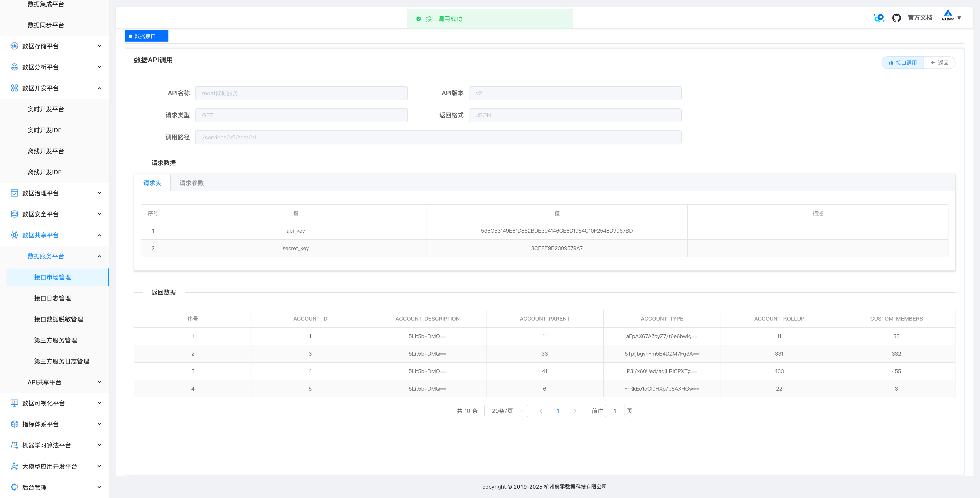This screenshot has height=498, width=980.
Task: Click the 指标体系平台 cube icon
Action: click(x=14, y=424)
